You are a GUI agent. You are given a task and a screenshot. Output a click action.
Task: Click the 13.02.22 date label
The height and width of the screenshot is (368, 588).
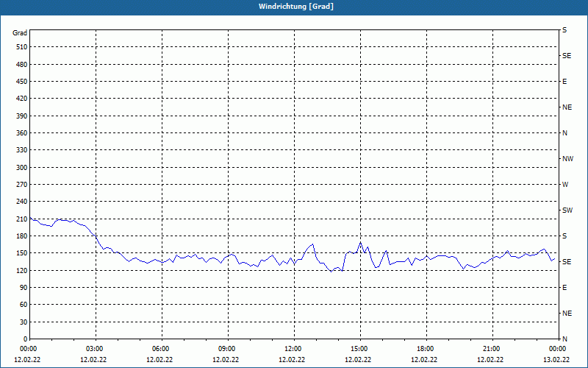pos(556,360)
